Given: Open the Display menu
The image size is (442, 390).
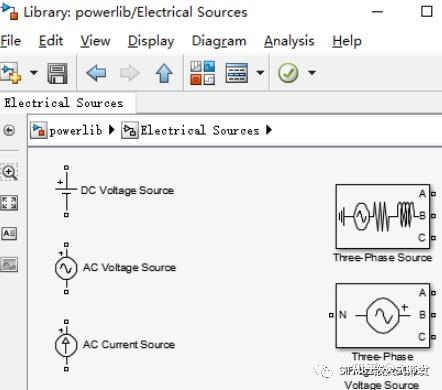Looking at the screenshot, I should click(x=151, y=41).
